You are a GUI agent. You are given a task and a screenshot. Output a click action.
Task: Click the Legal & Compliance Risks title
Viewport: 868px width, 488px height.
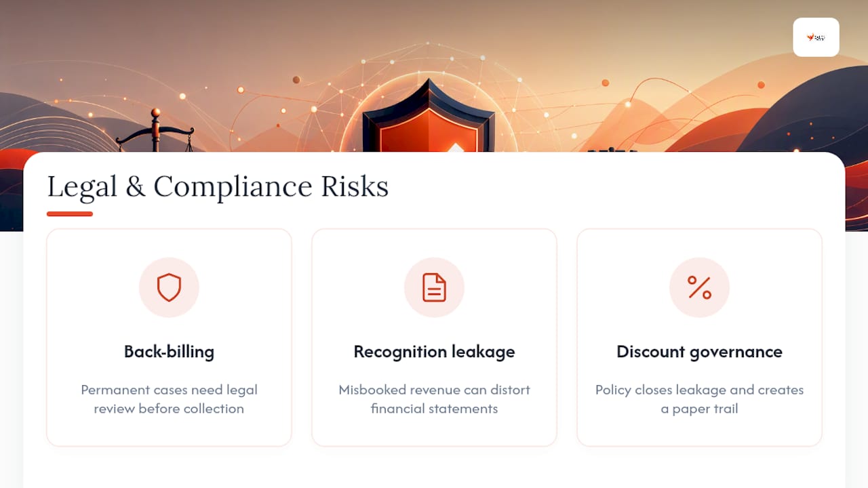pos(218,187)
